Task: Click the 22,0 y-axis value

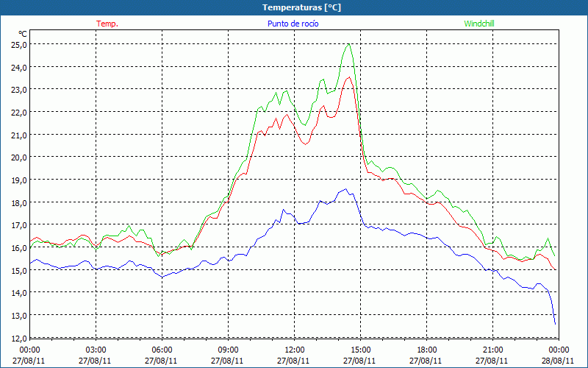Action: point(18,113)
